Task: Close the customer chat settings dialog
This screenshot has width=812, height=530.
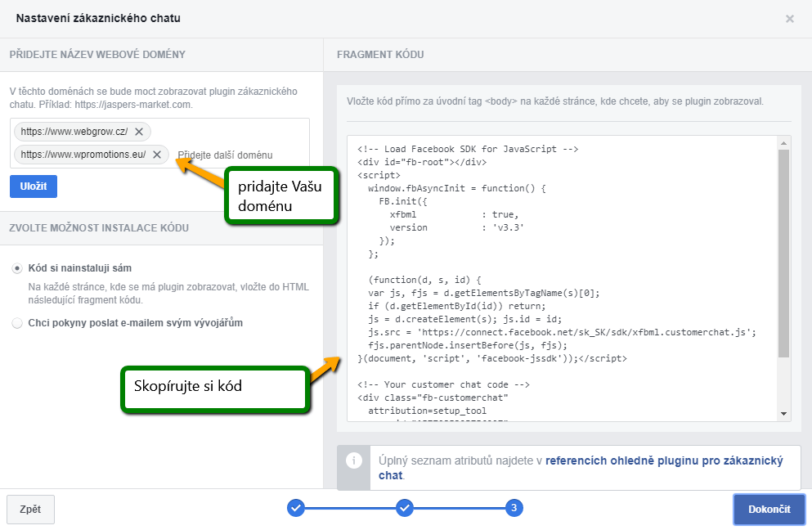Action: point(790,19)
